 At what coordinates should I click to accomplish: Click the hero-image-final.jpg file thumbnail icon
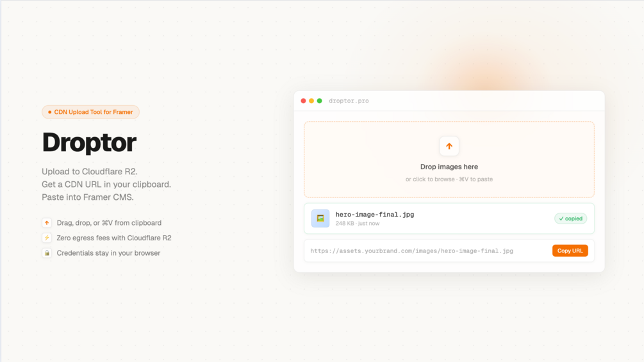tap(320, 218)
